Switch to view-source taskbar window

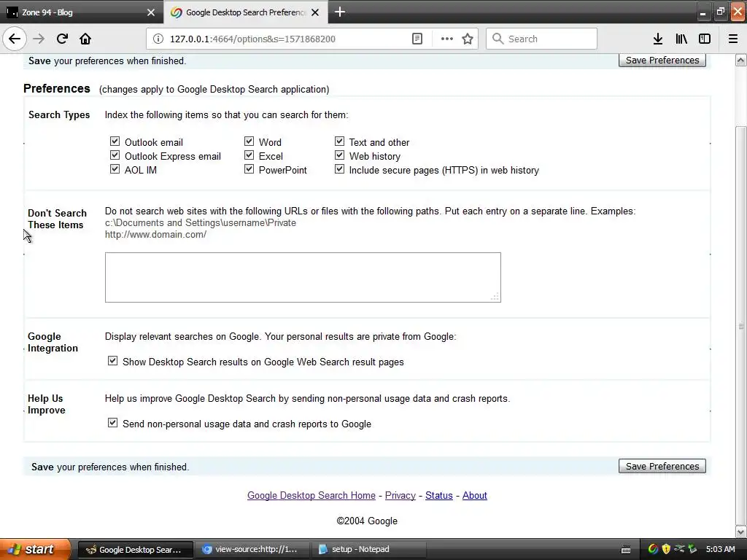click(252, 550)
